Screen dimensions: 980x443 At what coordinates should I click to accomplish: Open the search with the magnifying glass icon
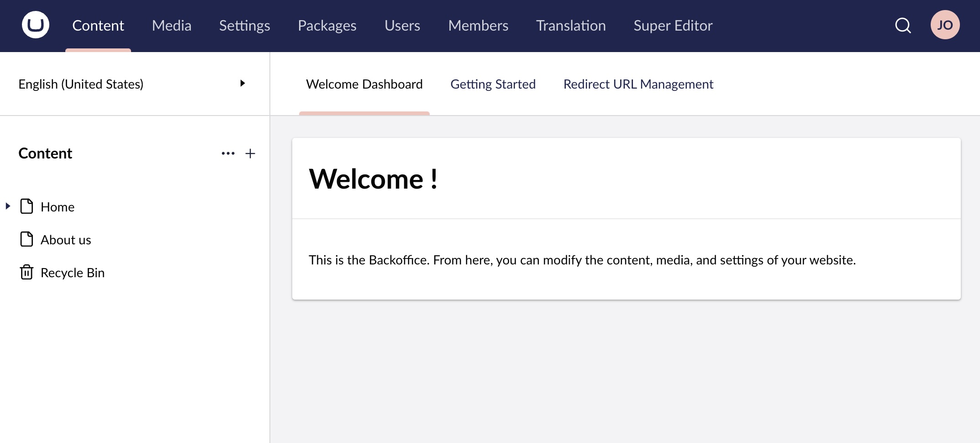tap(902, 26)
